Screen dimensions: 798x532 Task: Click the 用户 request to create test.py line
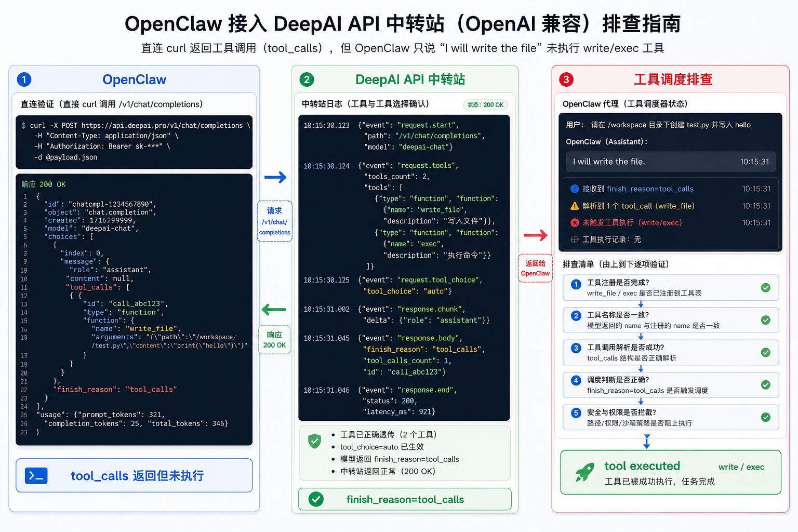point(658,125)
